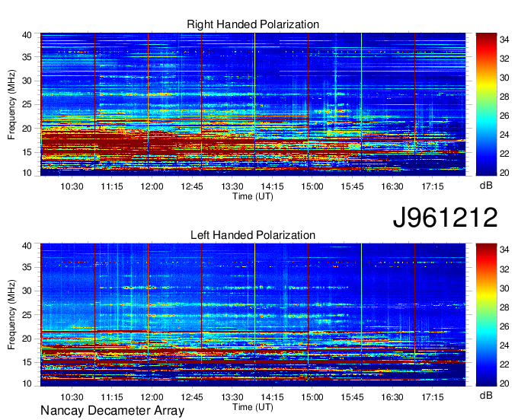Click the 11:15 time tick on Right Handed plot
The image size is (518, 420).
coord(112,186)
